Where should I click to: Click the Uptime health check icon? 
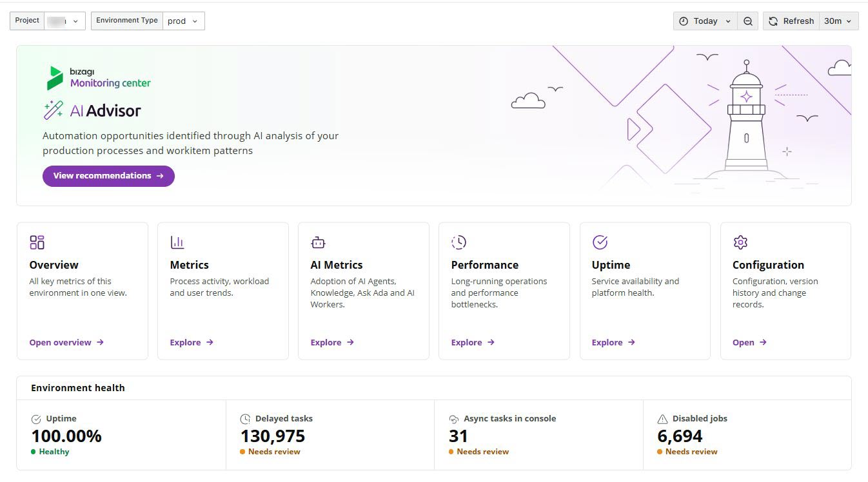tap(36, 419)
